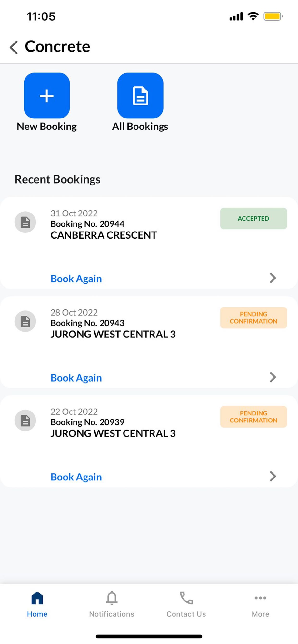
Task: Tap the ACCEPTED status badge
Action: [x=253, y=219]
